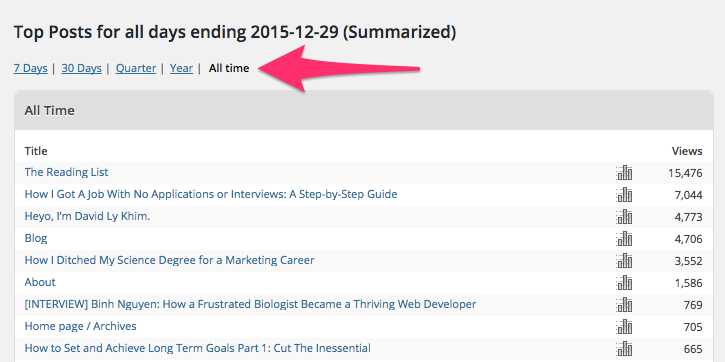Viewport: 725px width, 362px height.
Task: Click the 1,586 views value
Action: pos(688,283)
